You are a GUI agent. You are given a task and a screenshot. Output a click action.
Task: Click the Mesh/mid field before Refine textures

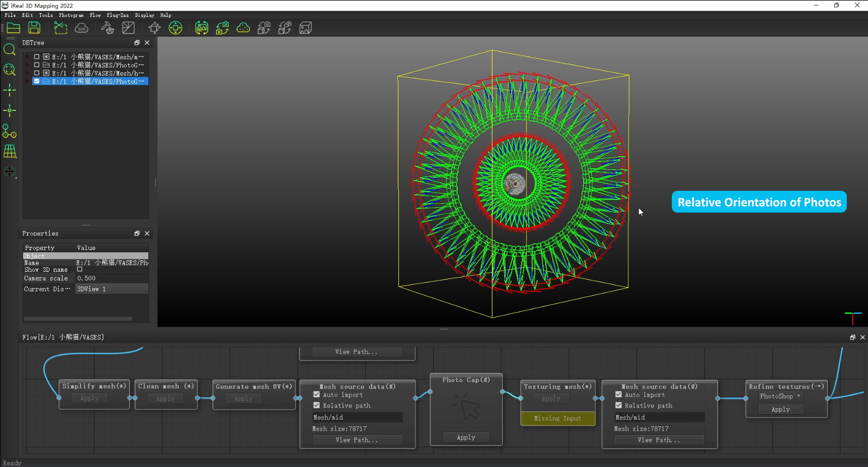[x=659, y=418]
